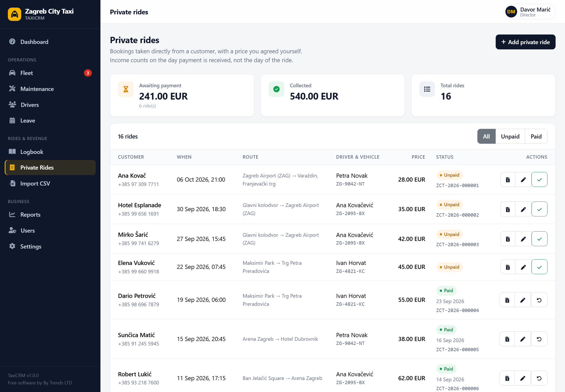
Task: Open Reports page
Action: (x=50, y=215)
